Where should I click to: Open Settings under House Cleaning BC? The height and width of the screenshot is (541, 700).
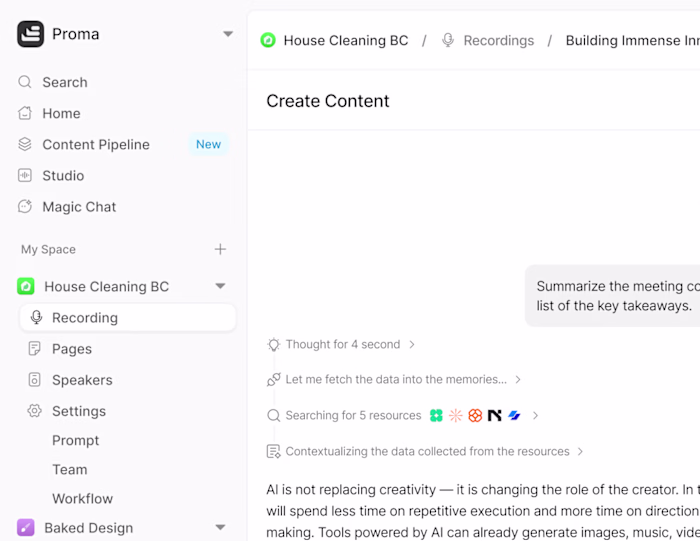79,411
